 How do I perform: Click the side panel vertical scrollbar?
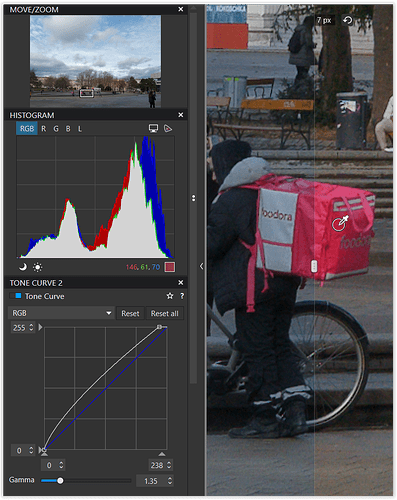pos(193,197)
